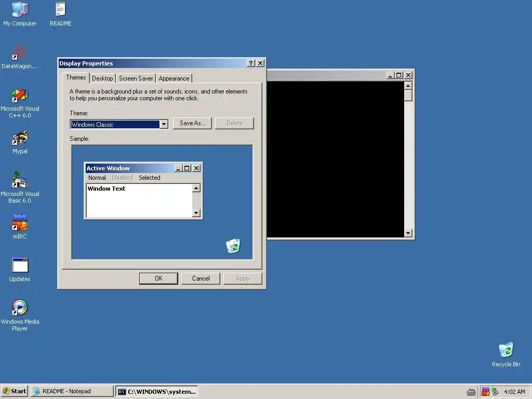Screen dimensions: 532x399
Task: Open My Computer desktop icon
Action: (20, 14)
